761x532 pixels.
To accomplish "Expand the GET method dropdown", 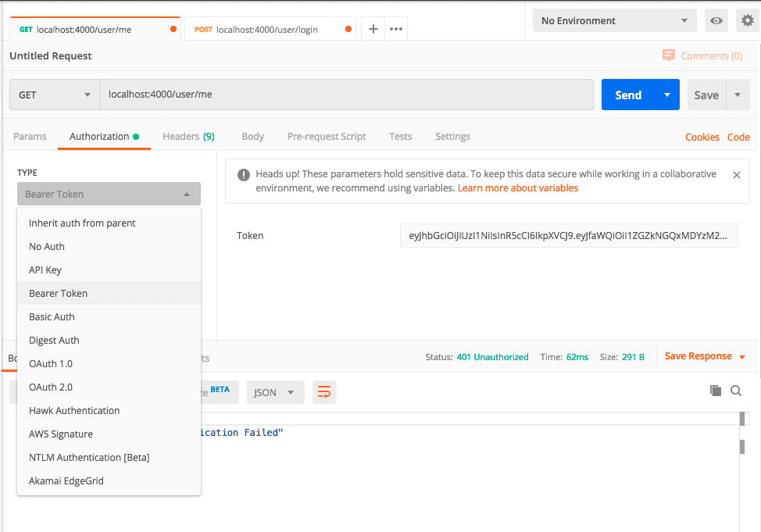I will coord(55,95).
